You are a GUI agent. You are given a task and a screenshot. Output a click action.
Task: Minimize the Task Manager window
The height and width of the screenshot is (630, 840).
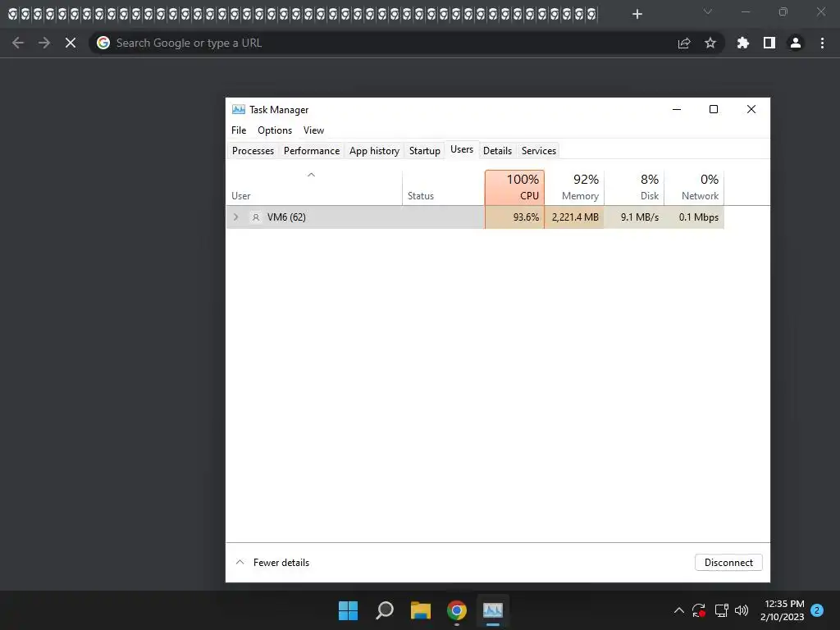click(677, 109)
